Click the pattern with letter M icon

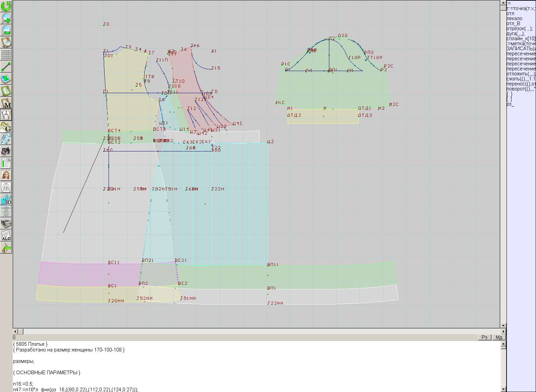(x=6, y=103)
